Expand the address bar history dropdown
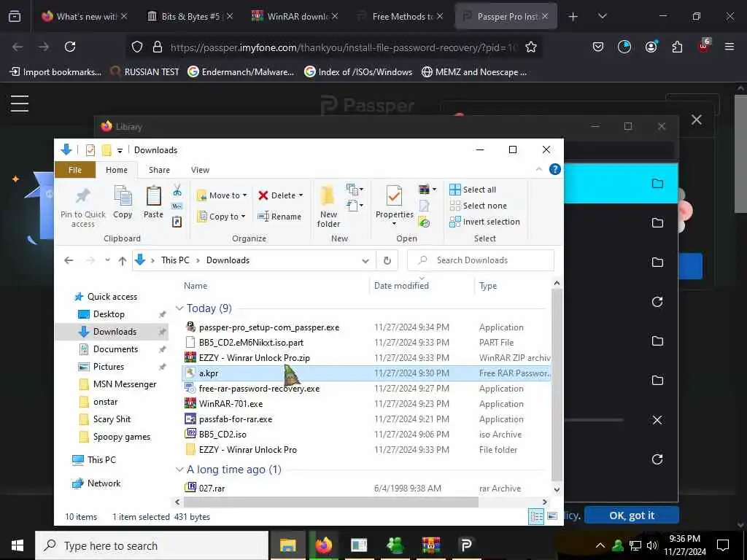The height and width of the screenshot is (560, 747). (365, 260)
